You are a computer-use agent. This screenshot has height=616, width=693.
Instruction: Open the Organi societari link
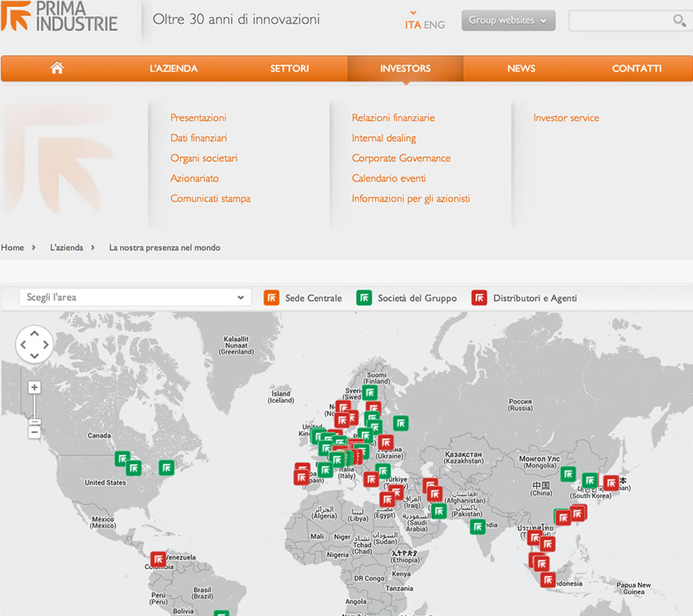tap(204, 158)
